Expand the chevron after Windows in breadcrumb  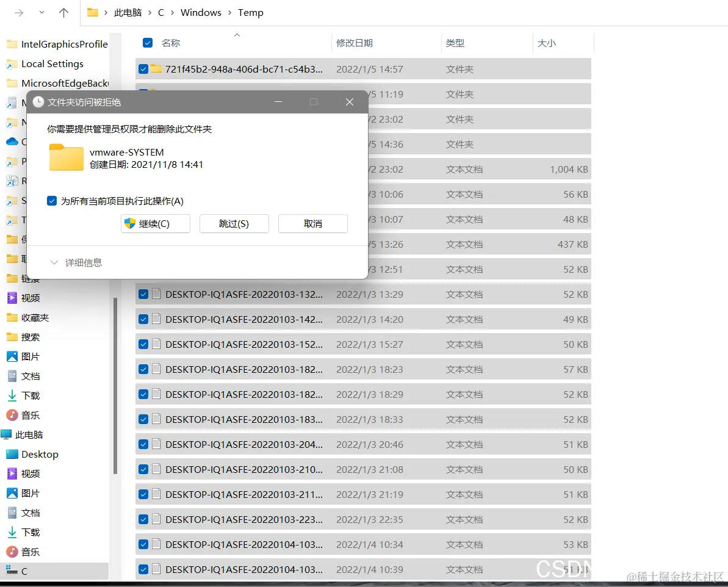coord(230,13)
